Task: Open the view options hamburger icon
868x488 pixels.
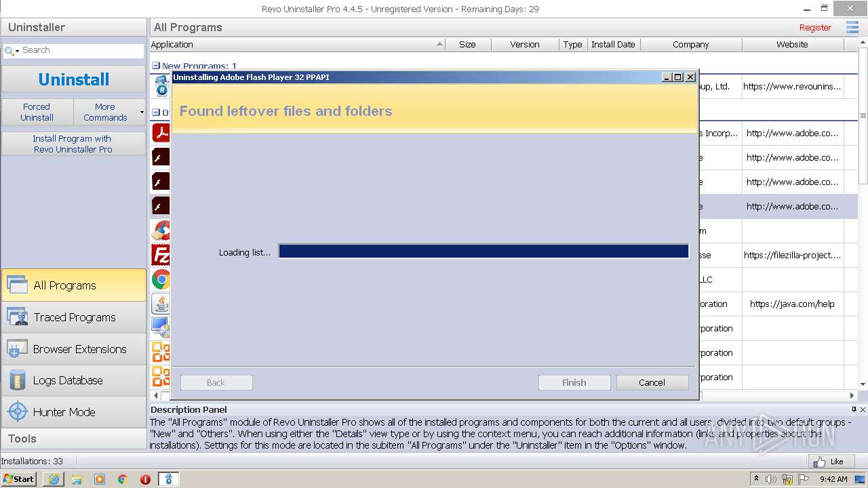Action: pyautogui.click(x=852, y=27)
